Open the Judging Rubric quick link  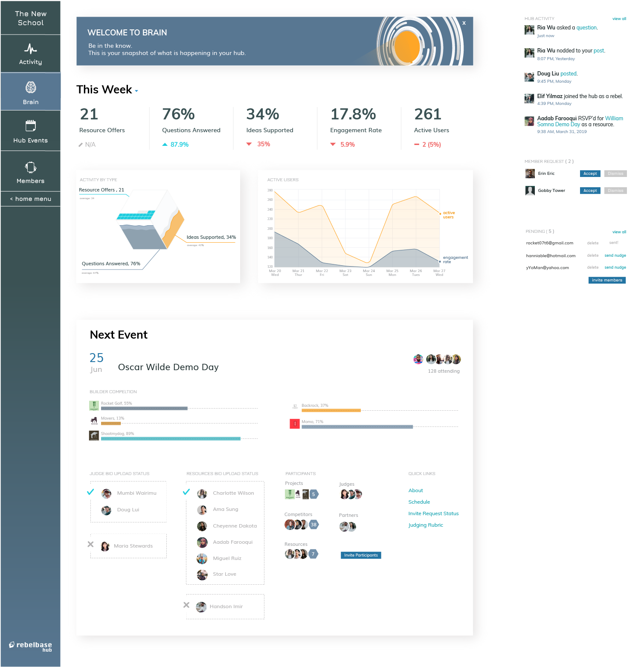pos(426,525)
